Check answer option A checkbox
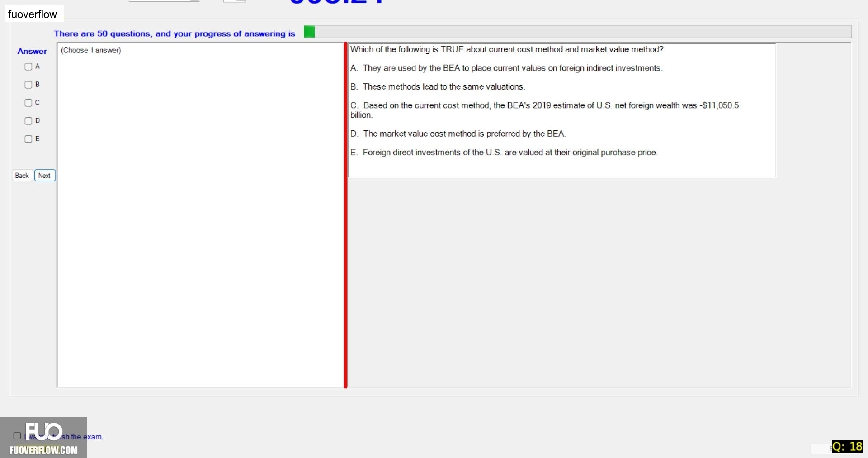This screenshot has width=868, height=458. pyautogui.click(x=28, y=67)
